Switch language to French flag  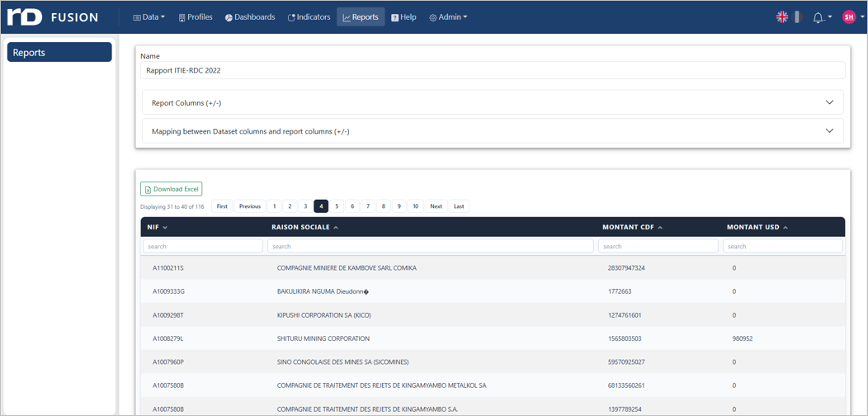point(798,17)
